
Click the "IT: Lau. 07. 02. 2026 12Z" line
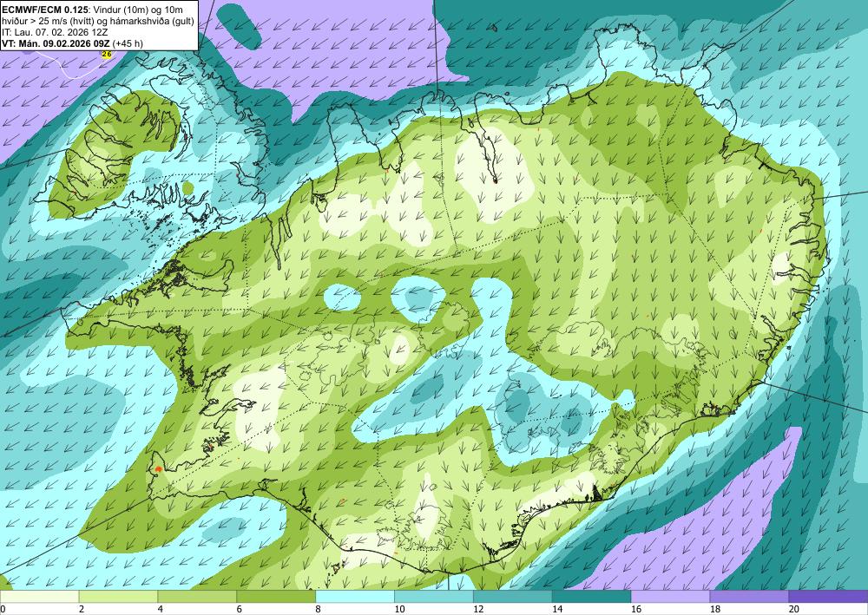click(54, 32)
